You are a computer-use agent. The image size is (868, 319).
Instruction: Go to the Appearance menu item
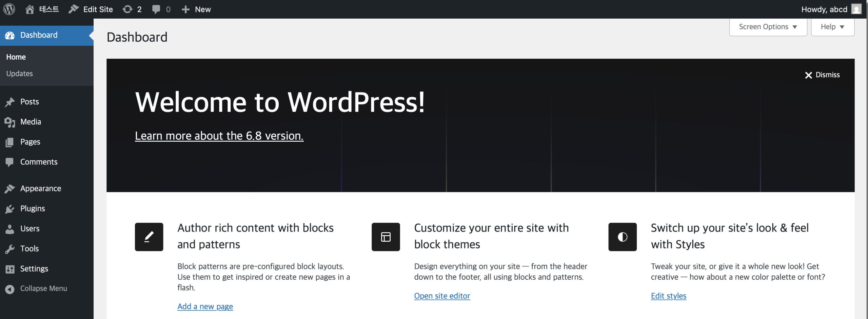[x=40, y=188]
